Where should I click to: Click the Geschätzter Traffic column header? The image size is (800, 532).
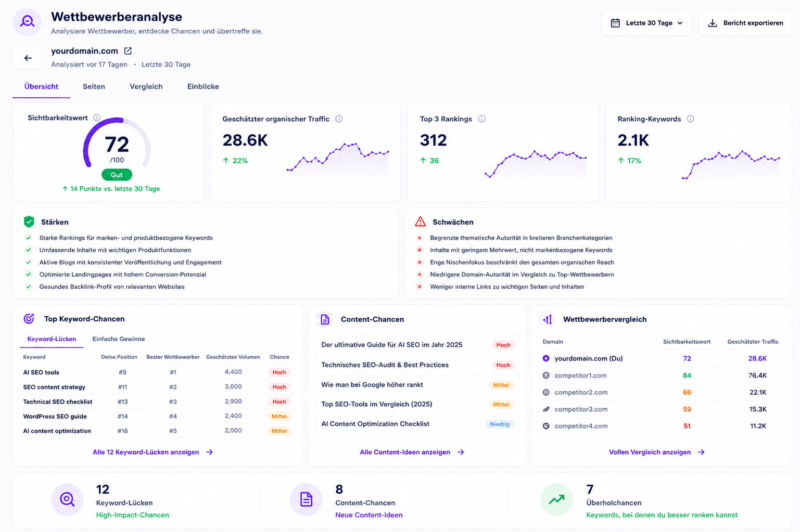tap(753, 342)
